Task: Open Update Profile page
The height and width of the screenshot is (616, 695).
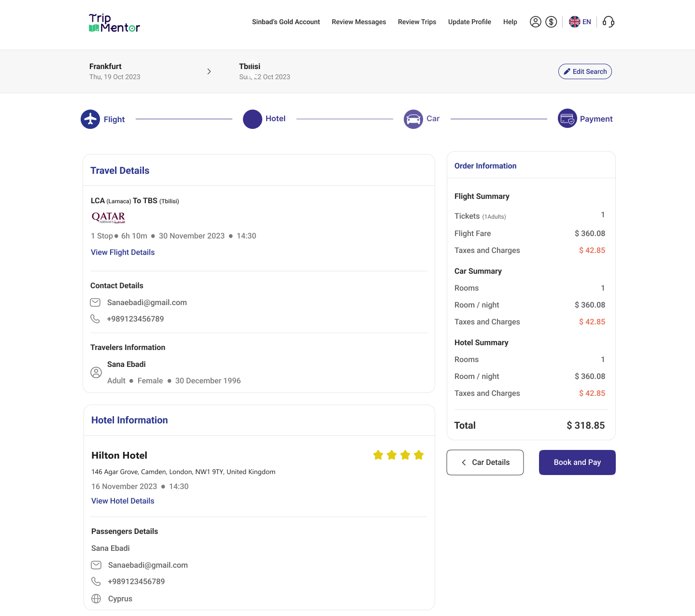Action: click(x=469, y=22)
